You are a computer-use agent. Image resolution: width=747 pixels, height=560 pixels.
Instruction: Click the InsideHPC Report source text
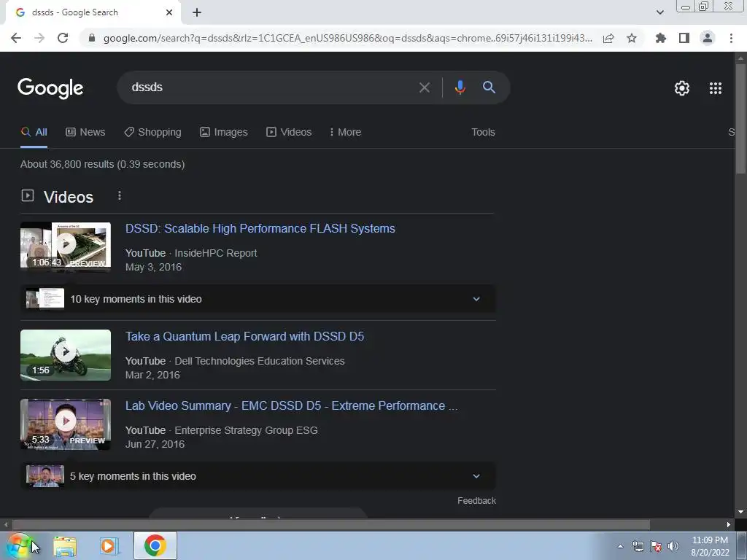pyautogui.click(x=216, y=253)
